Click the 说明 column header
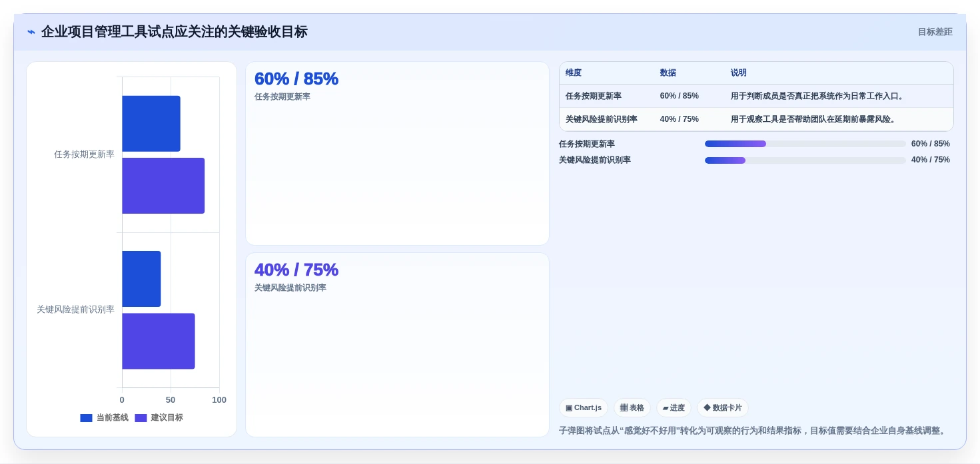Image resolution: width=980 pixels, height=464 pixels. click(739, 73)
